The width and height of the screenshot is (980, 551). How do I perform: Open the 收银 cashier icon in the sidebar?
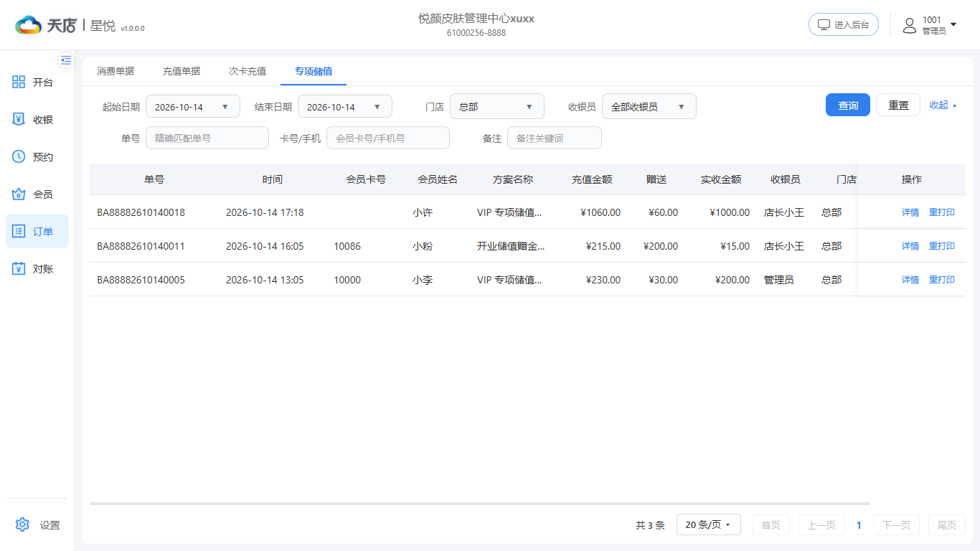(19, 120)
